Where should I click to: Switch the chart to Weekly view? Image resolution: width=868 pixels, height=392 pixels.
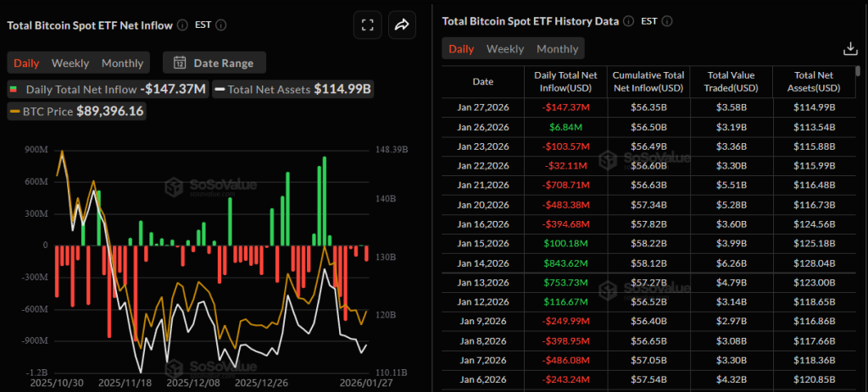tap(70, 63)
